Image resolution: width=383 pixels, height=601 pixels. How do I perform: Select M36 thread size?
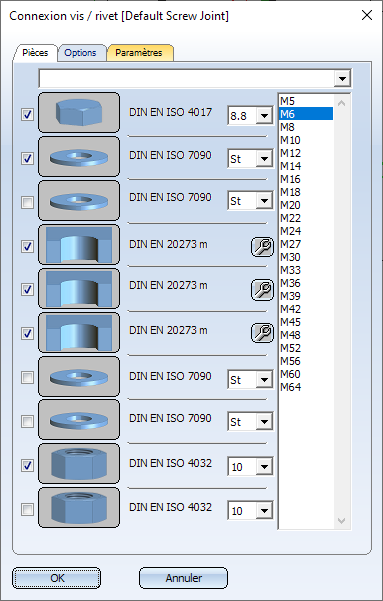tap(306, 283)
